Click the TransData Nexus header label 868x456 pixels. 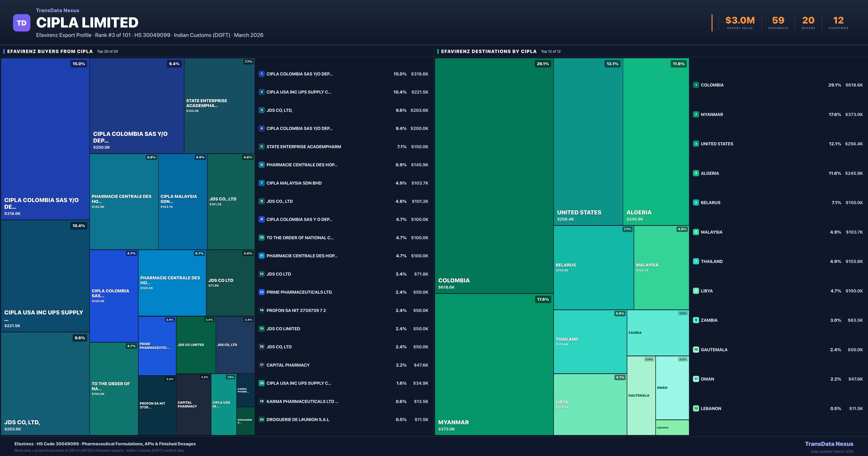point(58,10)
